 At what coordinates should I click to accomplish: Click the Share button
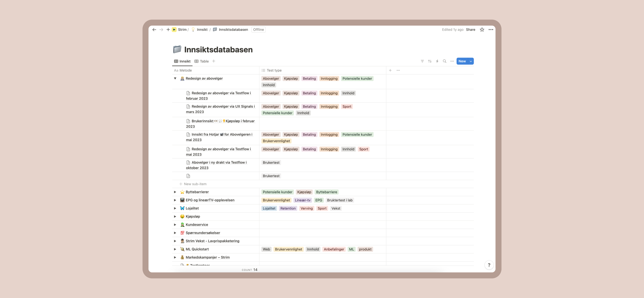[x=470, y=30]
